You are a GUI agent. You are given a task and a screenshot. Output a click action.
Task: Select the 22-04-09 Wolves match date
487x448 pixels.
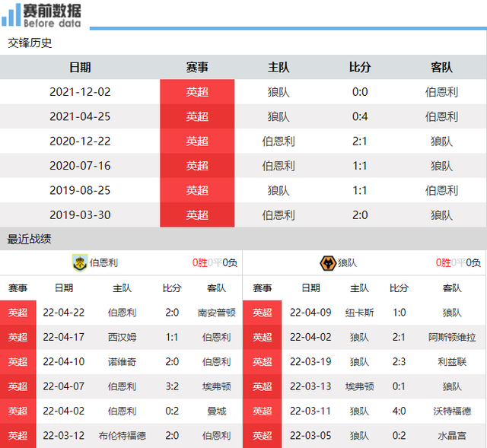tap(310, 313)
